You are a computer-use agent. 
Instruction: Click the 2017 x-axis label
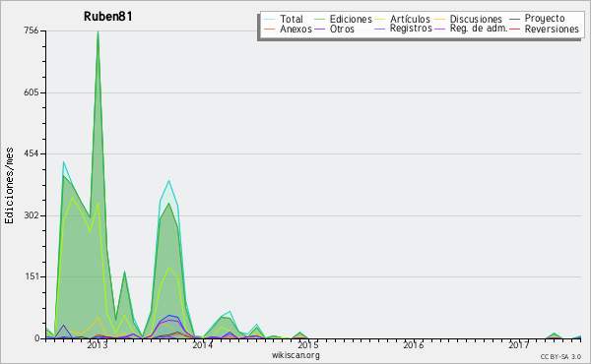pos(519,344)
